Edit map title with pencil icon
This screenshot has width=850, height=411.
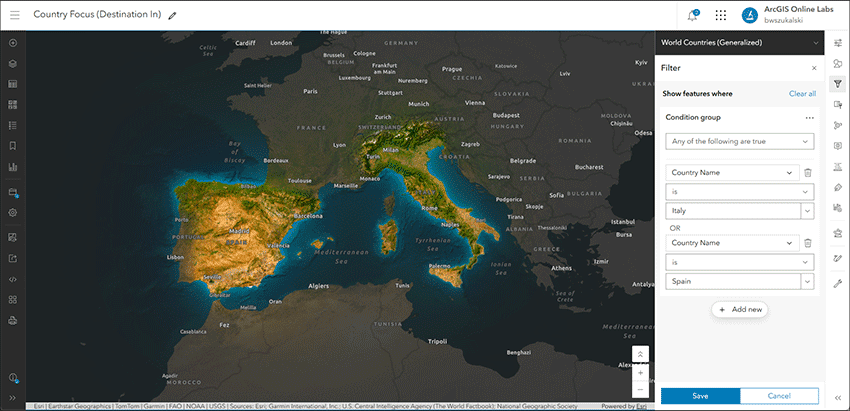click(172, 16)
